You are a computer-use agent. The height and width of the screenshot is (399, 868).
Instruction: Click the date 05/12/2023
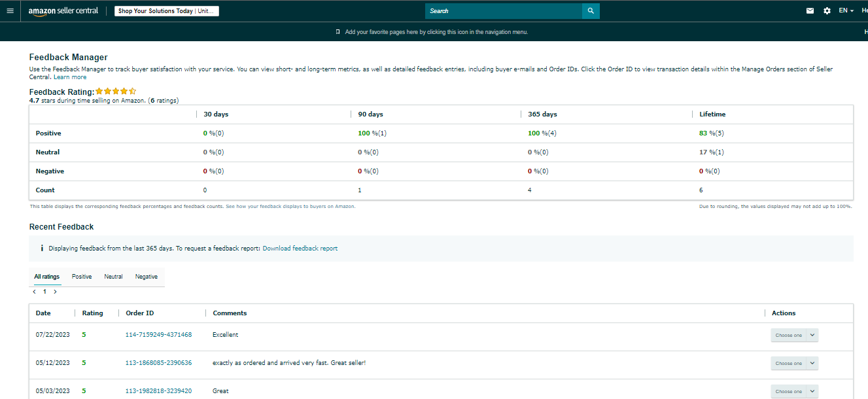(x=53, y=363)
